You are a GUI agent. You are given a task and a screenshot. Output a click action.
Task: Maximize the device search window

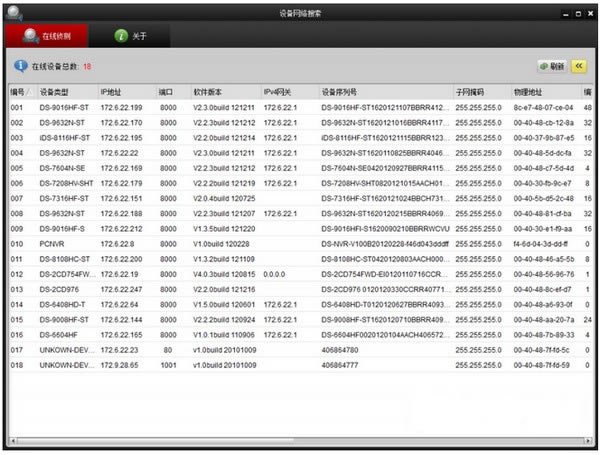point(578,14)
